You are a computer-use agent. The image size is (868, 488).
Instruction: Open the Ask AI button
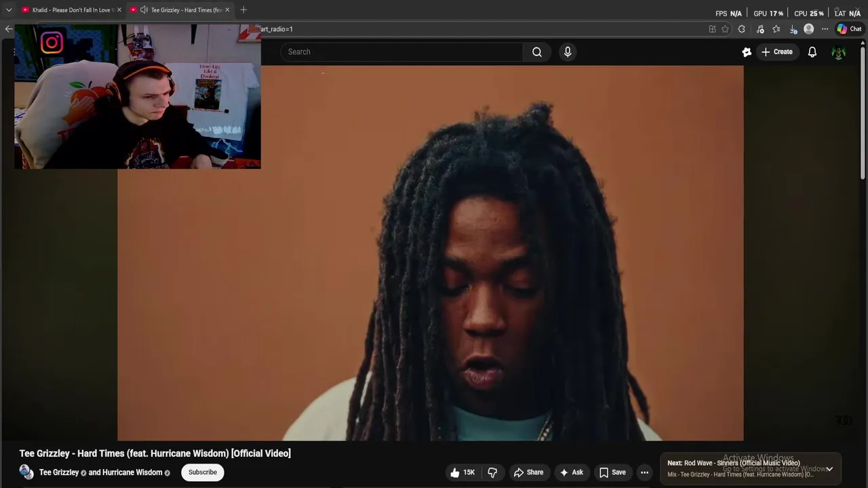click(x=571, y=472)
